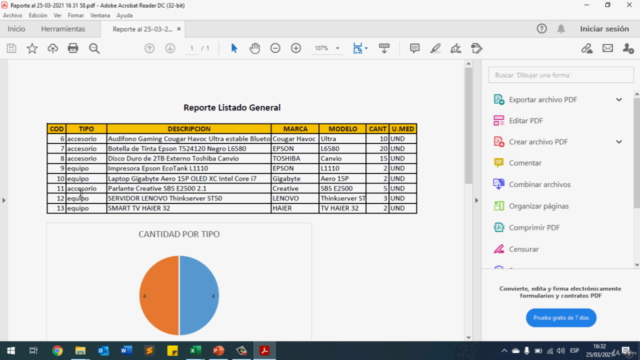Open Chrome from the taskbar
The height and width of the screenshot is (360, 640).
(57, 351)
